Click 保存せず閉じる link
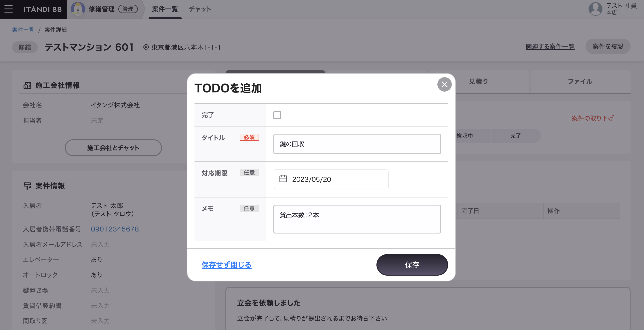This screenshot has width=644, height=330. pyautogui.click(x=227, y=265)
